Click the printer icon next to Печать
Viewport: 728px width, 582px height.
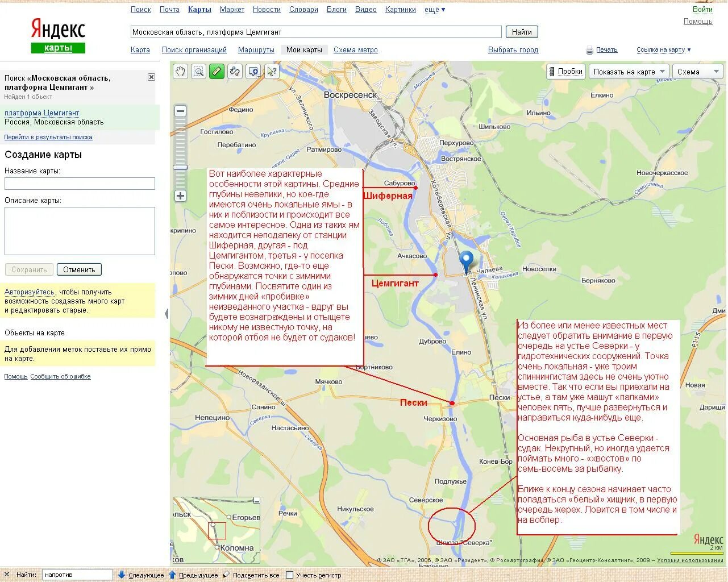pyautogui.click(x=590, y=50)
